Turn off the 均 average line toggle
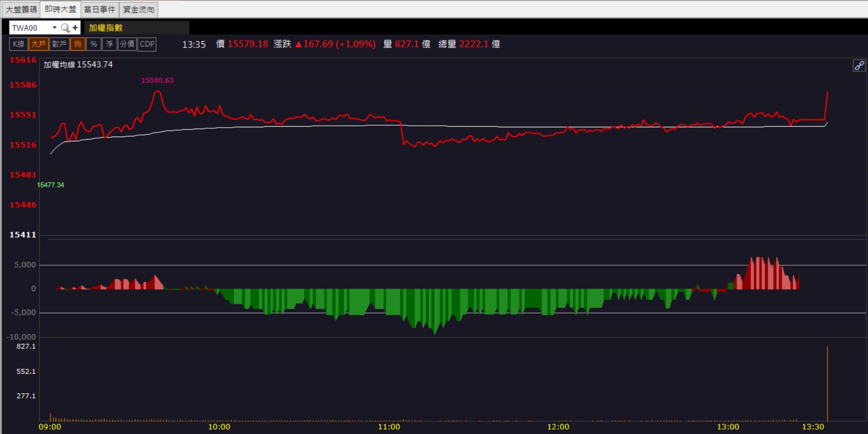This screenshot has height=434, width=868. pyautogui.click(x=78, y=44)
